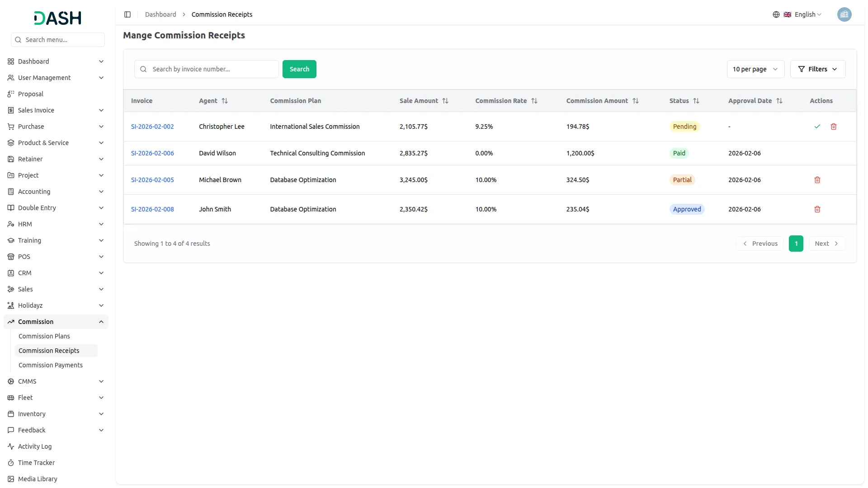The width and height of the screenshot is (868, 488).
Task: Click the Dashboard grid icon in sidebar
Action: (11, 61)
